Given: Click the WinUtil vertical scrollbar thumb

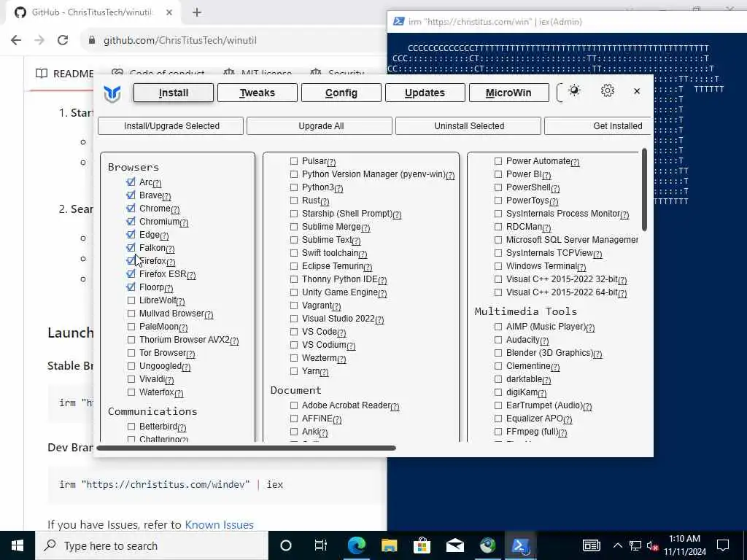Looking at the screenshot, I should click(x=644, y=190).
